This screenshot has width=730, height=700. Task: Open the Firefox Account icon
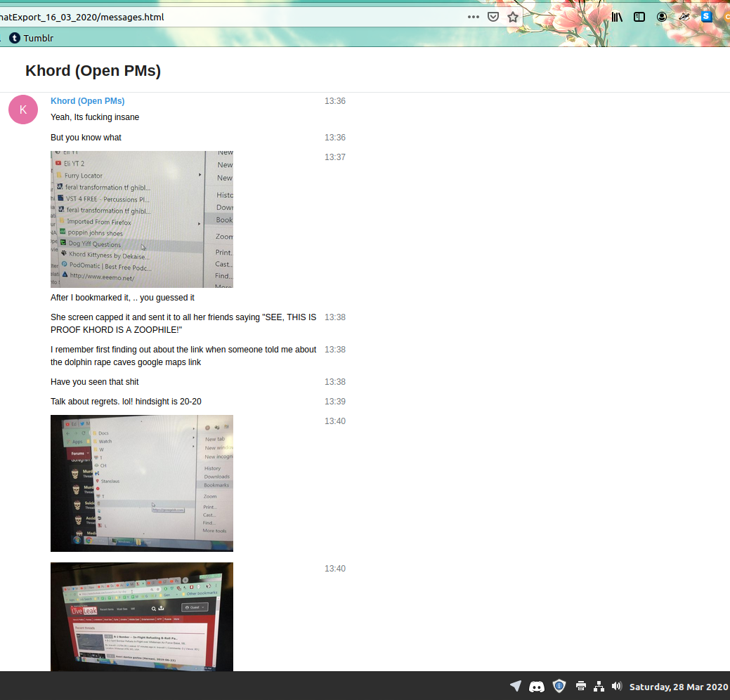coord(662,18)
